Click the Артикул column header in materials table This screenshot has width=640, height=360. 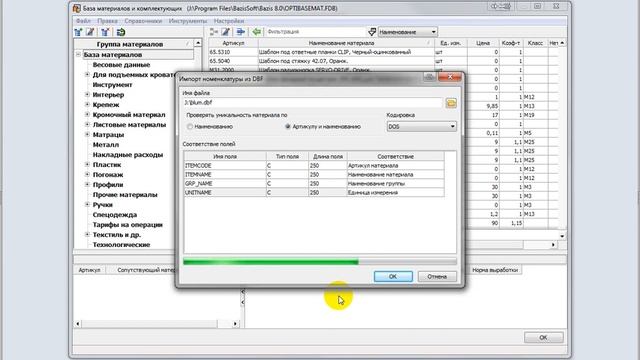click(x=233, y=43)
